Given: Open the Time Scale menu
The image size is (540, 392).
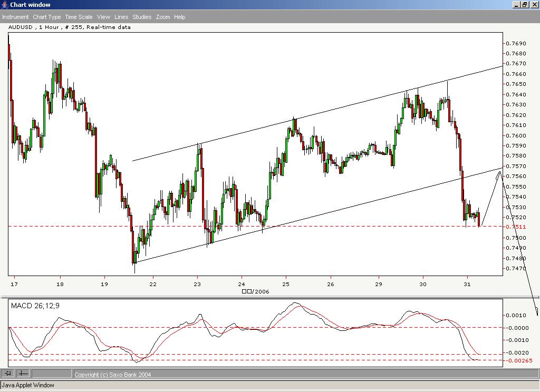Looking at the screenshot, I should (78, 17).
